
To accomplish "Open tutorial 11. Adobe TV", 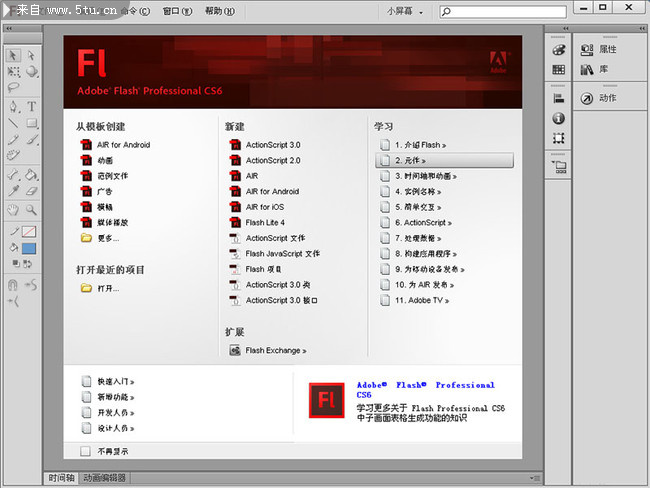I will (x=415, y=300).
